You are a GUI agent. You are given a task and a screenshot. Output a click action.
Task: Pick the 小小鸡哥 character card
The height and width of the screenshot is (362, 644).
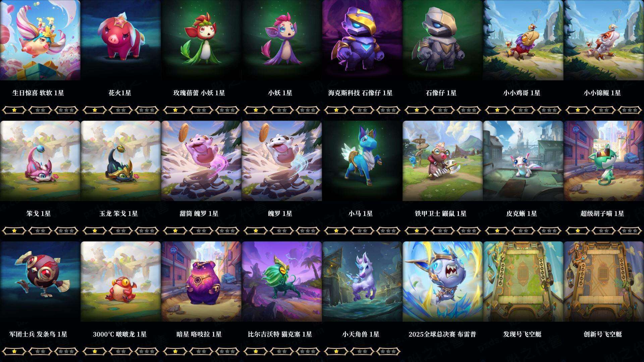click(x=523, y=40)
